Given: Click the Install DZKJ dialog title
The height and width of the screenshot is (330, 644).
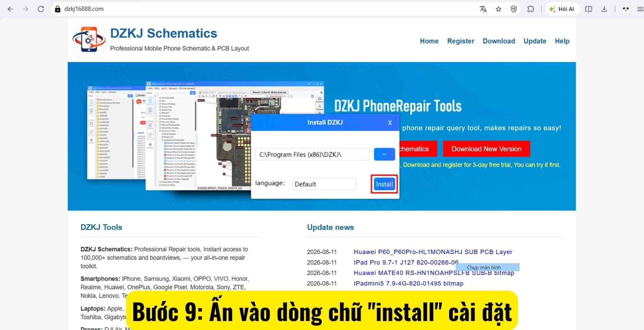Looking at the screenshot, I should pos(325,122).
